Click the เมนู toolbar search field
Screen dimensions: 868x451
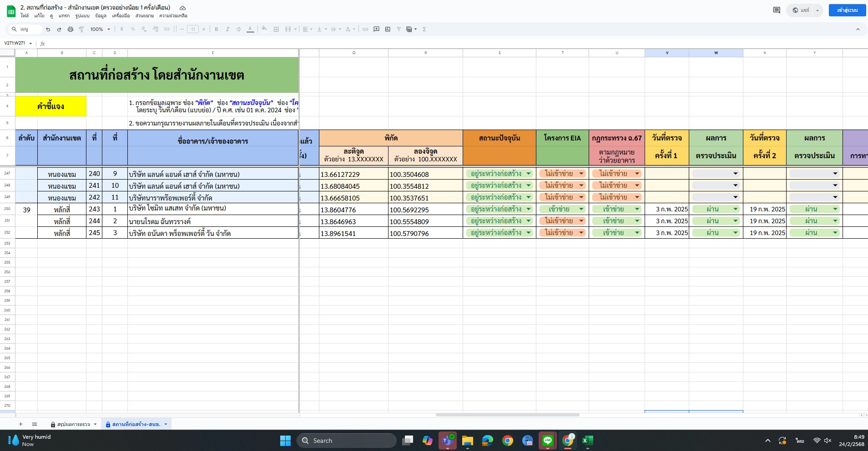tap(25, 29)
